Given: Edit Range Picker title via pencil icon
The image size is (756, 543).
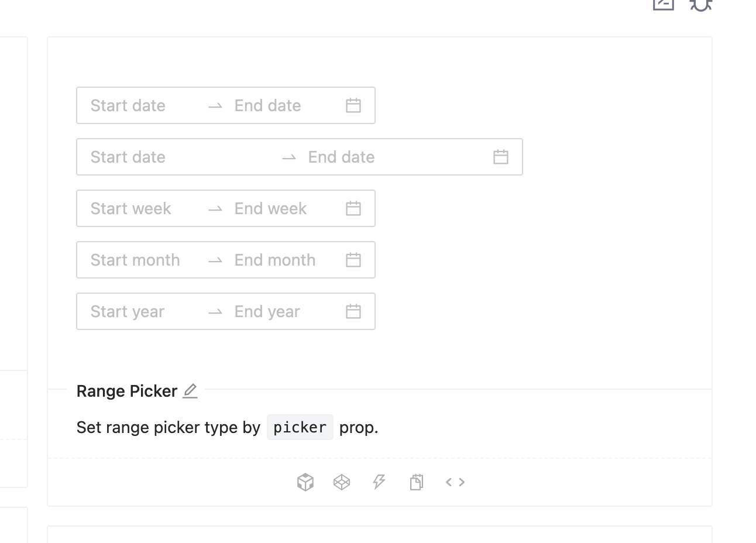Looking at the screenshot, I should tap(190, 391).
